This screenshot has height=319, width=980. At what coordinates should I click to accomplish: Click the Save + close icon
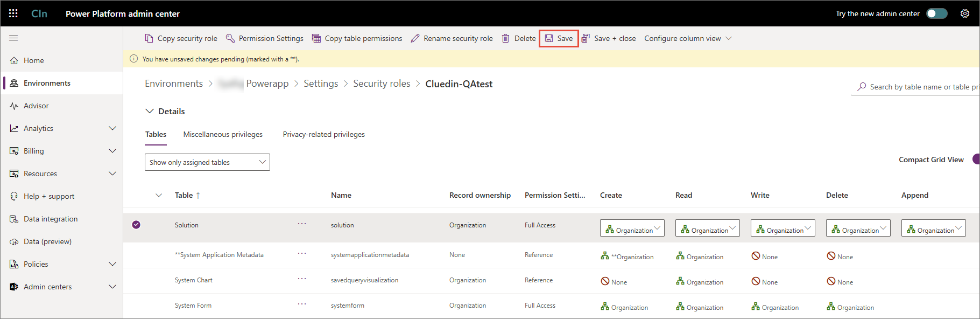[586, 38]
